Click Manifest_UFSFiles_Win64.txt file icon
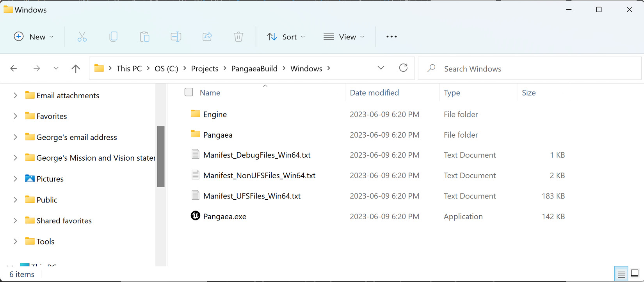This screenshot has height=282, width=644. [x=196, y=195]
